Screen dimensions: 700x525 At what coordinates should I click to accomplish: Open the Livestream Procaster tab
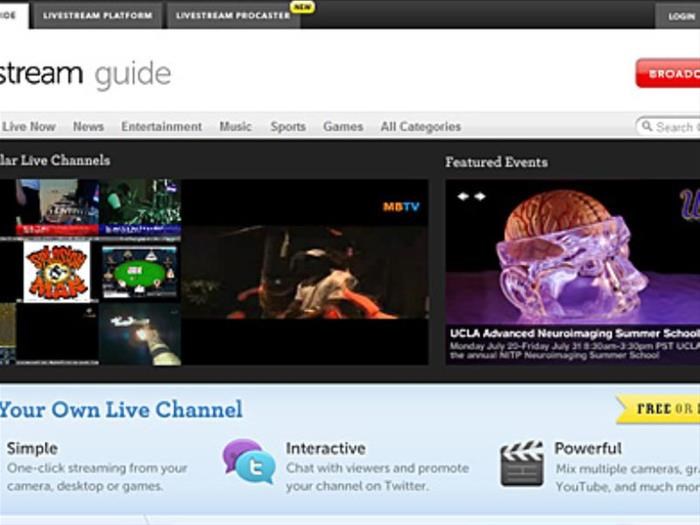click(x=233, y=15)
